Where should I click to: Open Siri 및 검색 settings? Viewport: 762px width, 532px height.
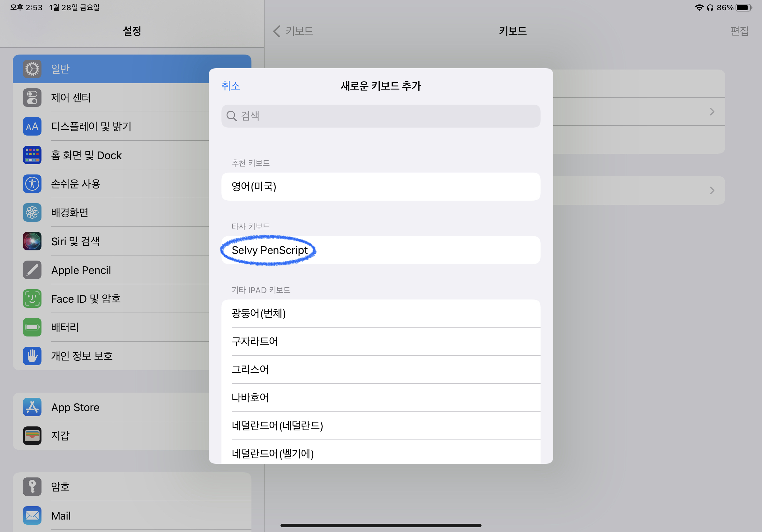110,241
